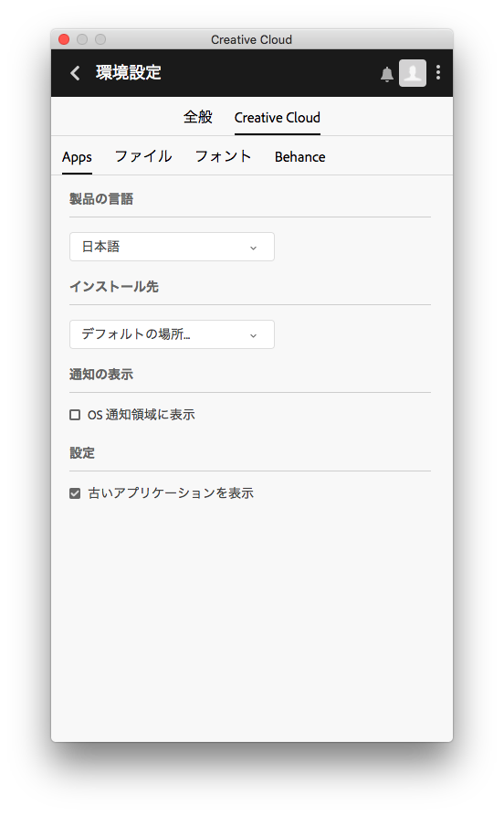The height and width of the screenshot is (815, 504).
Task: Open the デフォルトの場所 install location dropdown
Action: 172,334
